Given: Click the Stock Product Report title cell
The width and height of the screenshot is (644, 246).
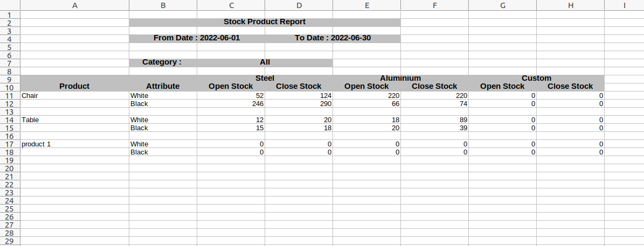Looking at the screenshot, I should tap(265, 22).
